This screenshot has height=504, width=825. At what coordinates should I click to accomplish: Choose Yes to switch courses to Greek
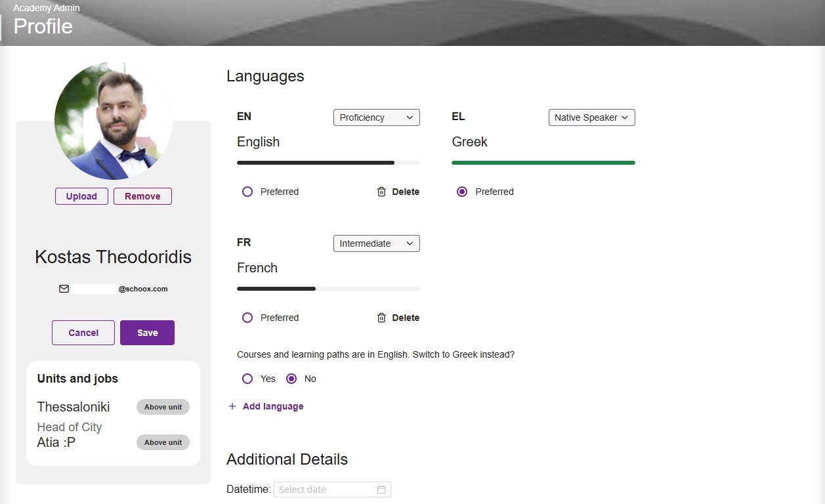click(247, 379)
